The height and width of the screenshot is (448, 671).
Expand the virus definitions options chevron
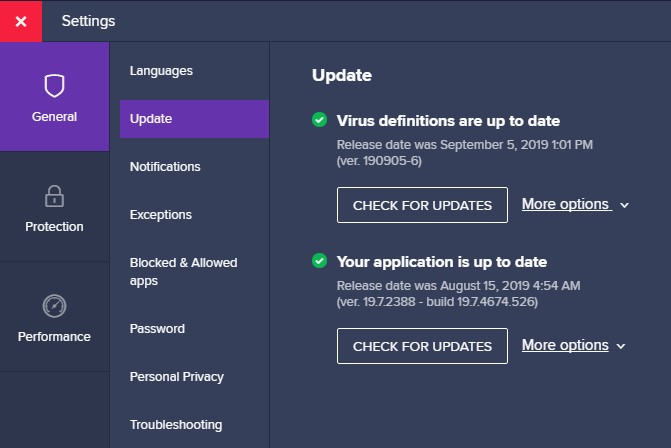click(x=624, y=206)
